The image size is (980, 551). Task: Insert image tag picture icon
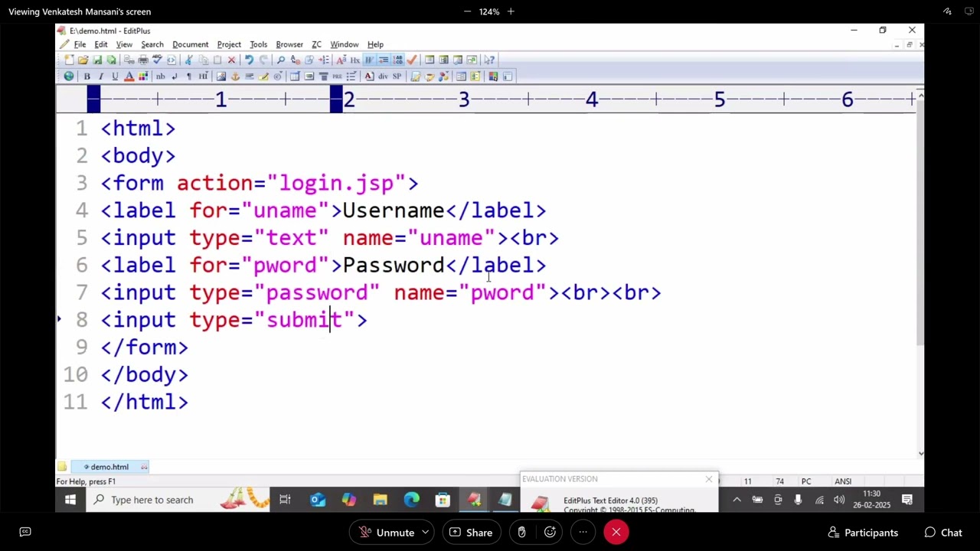click(221, 77)
